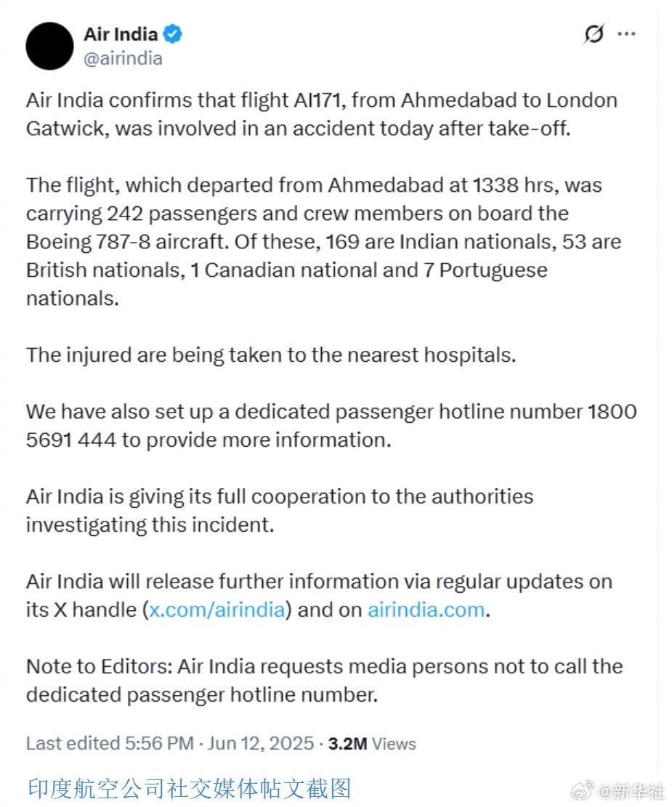Click the Jun 12, 2025 date
The width and height of the screenshot is (672, 807).
coord(261,743)
